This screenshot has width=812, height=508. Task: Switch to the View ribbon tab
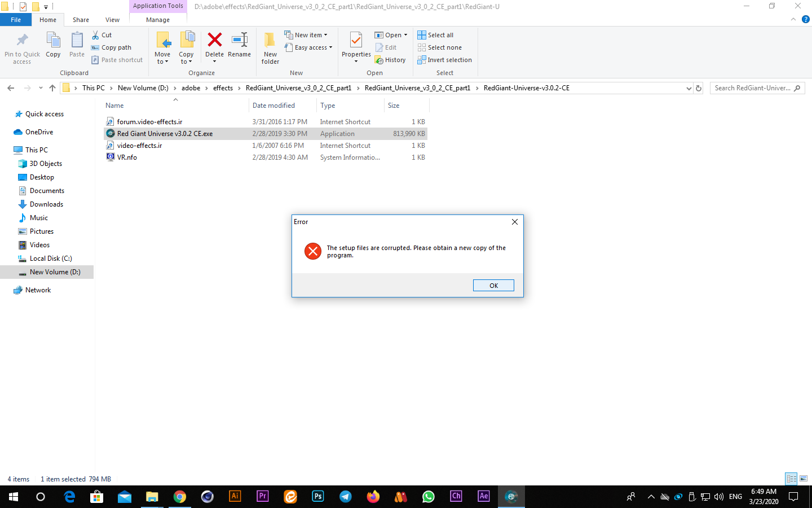[x=112, y=20]
